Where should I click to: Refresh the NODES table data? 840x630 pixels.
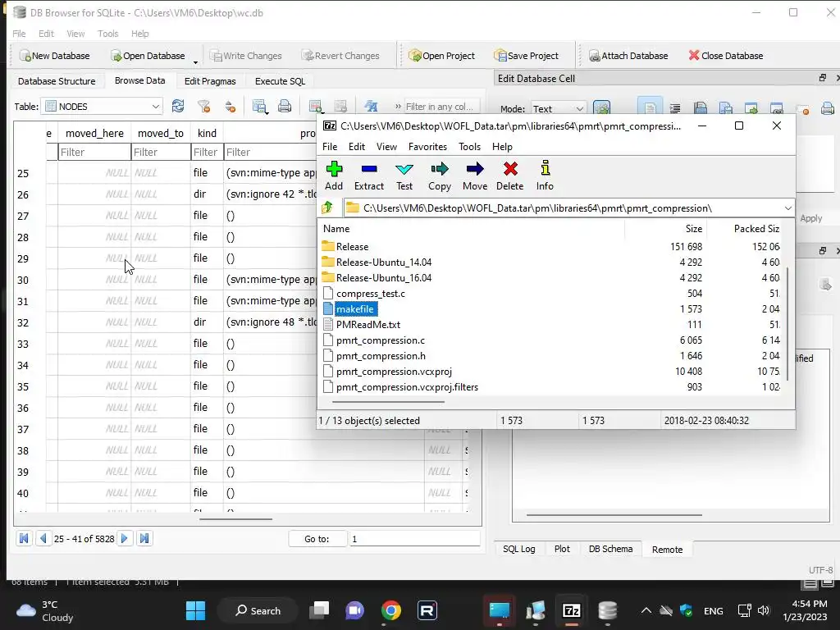178,106
